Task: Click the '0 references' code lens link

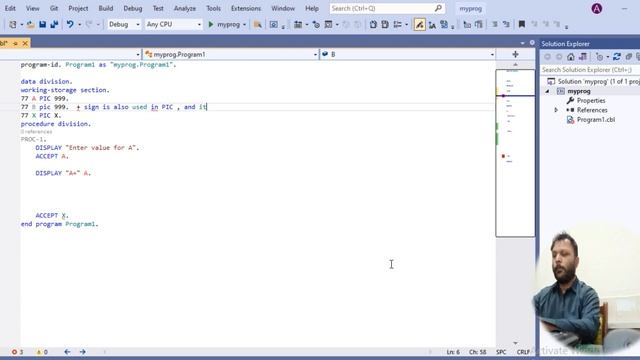Action: pos(36,132)
